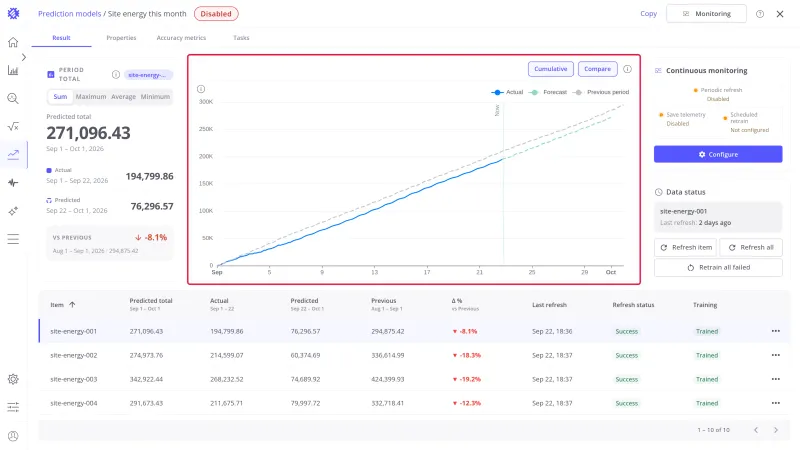The width and height of the screenshot is (800, 450).
Task: Select the site-energy-003 table row
Action: pos(414,379)
